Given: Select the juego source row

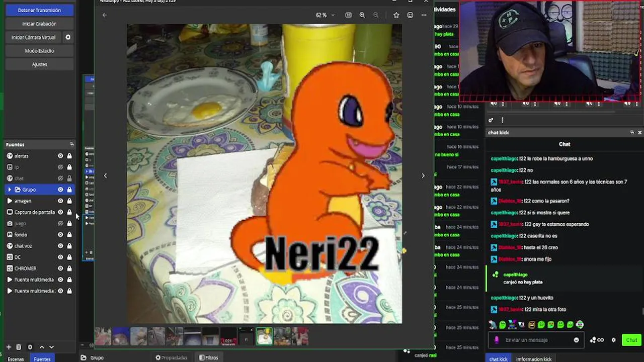Looking at the screenshot, I should 39,223.
